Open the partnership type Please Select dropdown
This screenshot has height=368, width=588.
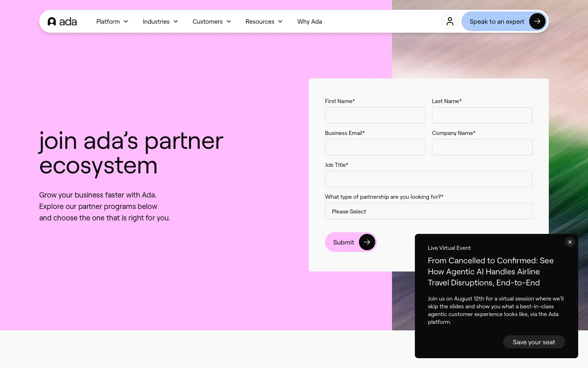pyautogui.click(x=429, y=211)
